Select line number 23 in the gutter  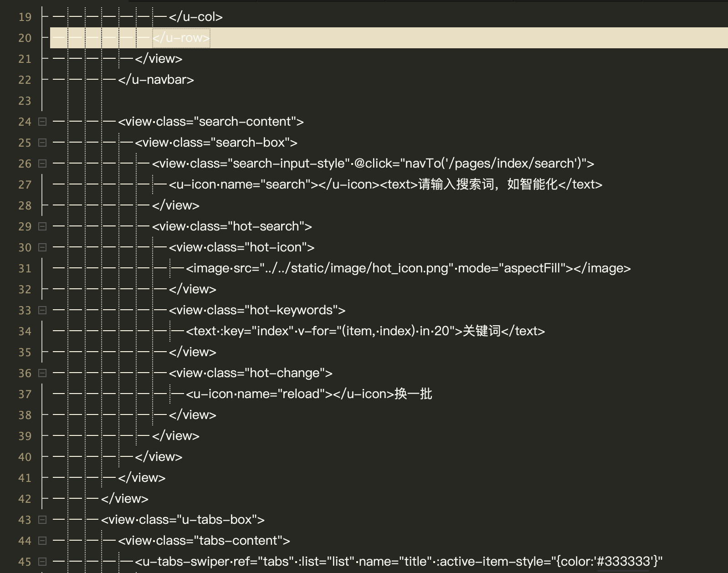[25, 101]
